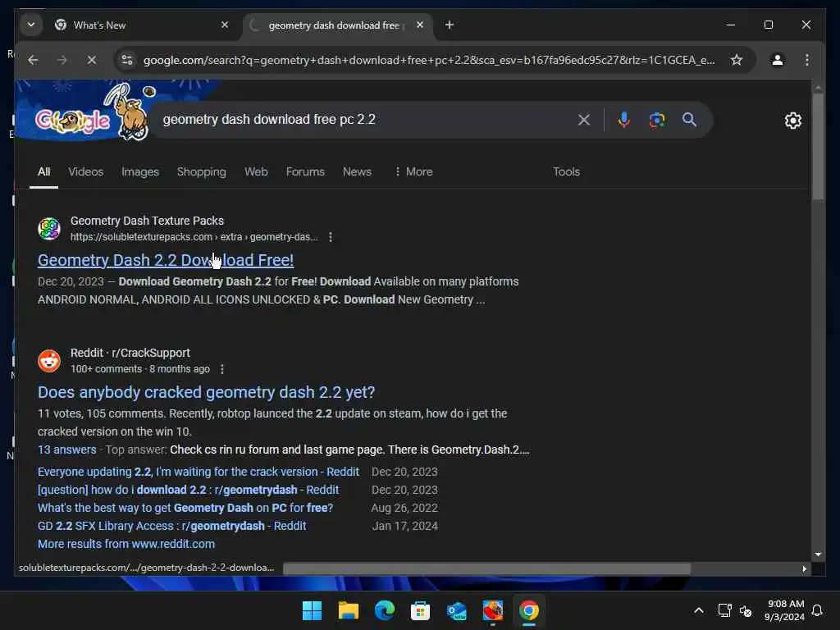Screen dimensions: 840x630
Task: Open the network tray icon
Action: (724, 610)
